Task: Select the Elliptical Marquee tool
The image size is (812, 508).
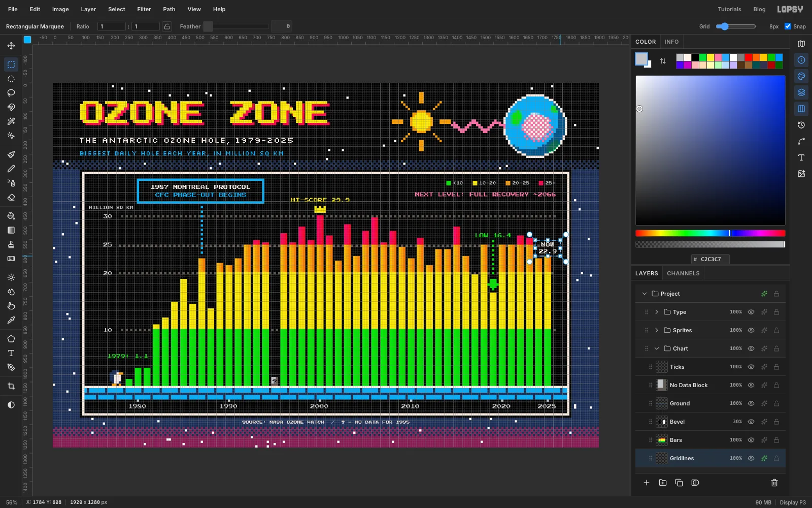Action: [11, 79]
